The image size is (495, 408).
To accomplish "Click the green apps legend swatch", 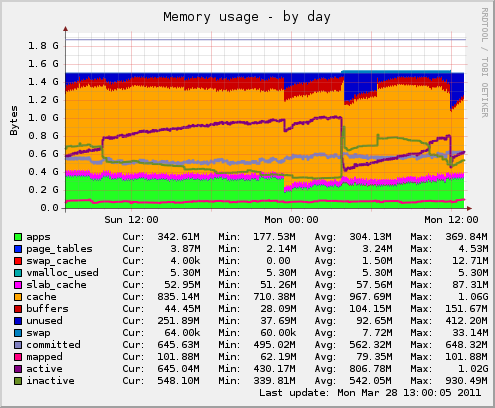I will 18,237.
